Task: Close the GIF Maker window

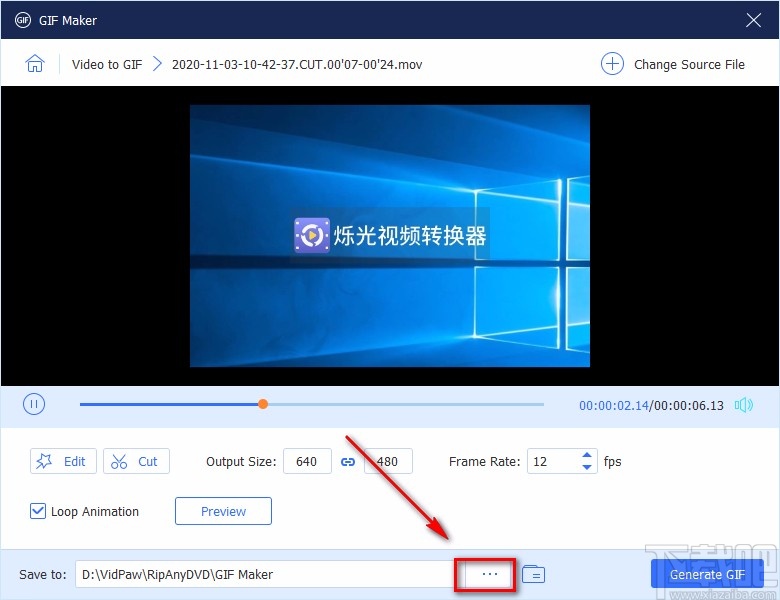Action: pyautogui.click(x=754, y=20)
